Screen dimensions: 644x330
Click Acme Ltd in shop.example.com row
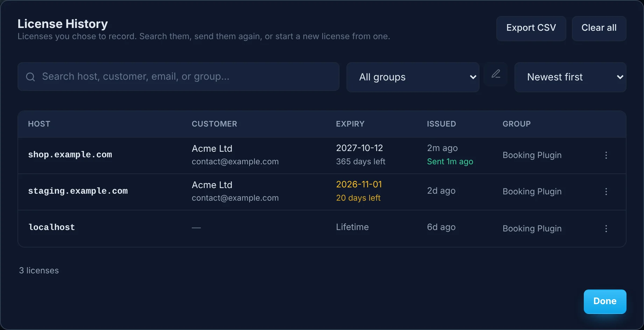click(x=212, y=149)
